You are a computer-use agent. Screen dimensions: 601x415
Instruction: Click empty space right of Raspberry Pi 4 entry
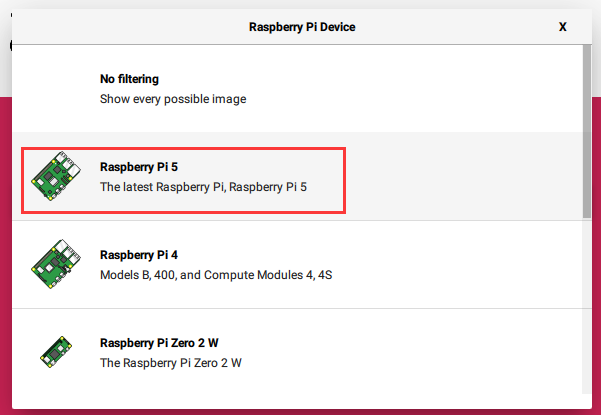click(x=456, y=264)
